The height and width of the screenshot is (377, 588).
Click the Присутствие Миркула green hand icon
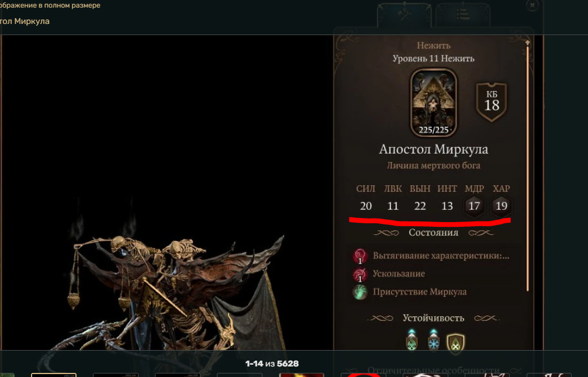tap(360, 292)
